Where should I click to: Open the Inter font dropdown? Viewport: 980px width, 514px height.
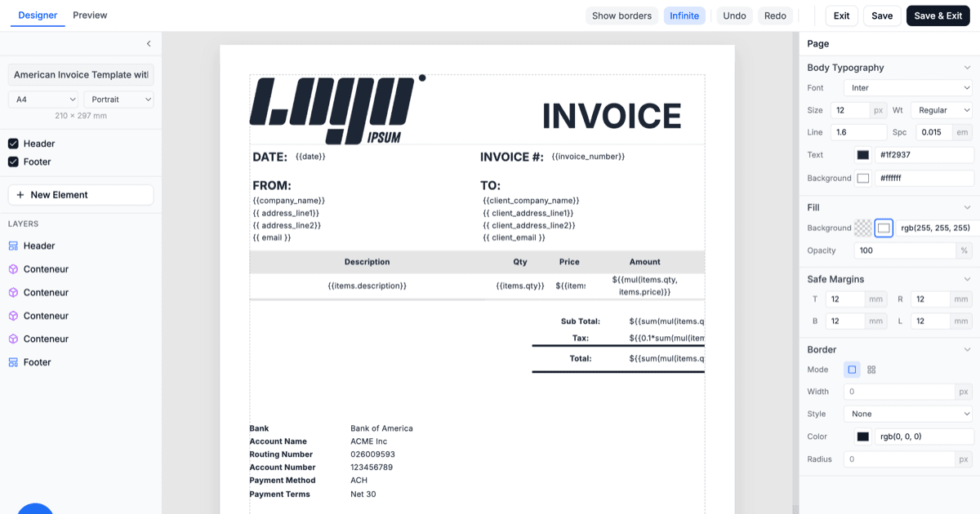909,87
